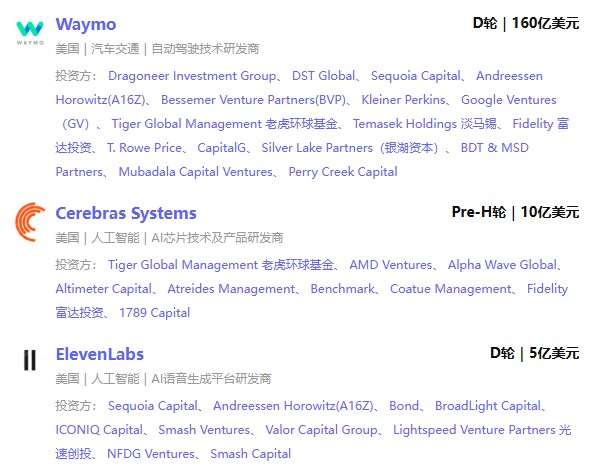Open the 1789 Capital investor link

[x=155, y=313]
